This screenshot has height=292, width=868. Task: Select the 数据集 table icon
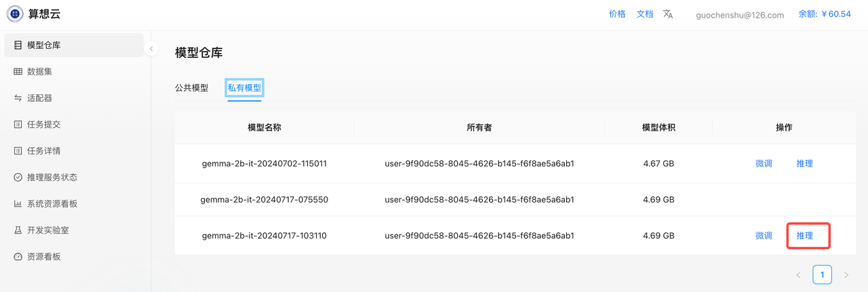18,72
